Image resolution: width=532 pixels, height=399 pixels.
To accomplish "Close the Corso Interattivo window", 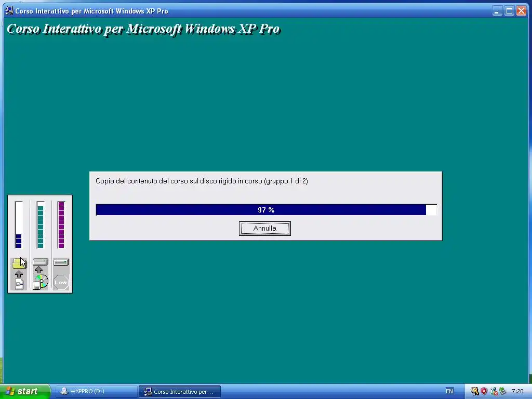I will (522, 11).
